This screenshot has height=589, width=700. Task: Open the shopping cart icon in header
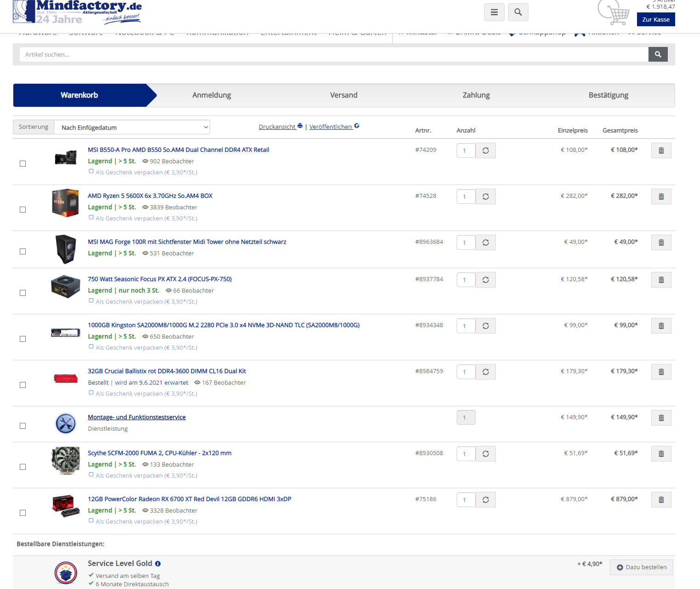[614, 12]
